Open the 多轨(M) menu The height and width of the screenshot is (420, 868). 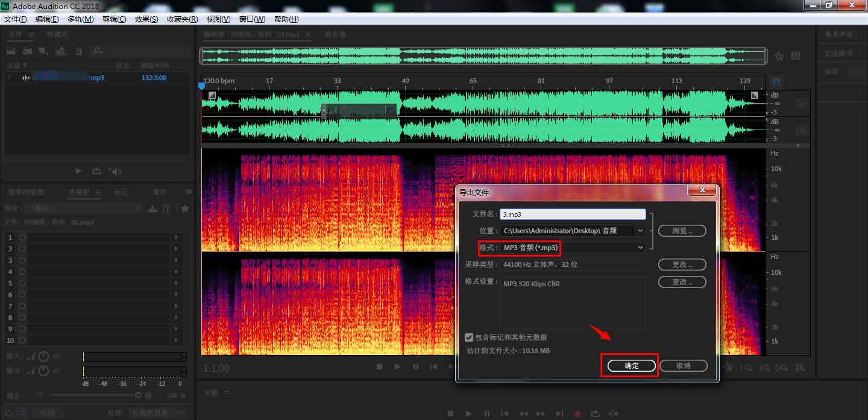click(80, 19)
